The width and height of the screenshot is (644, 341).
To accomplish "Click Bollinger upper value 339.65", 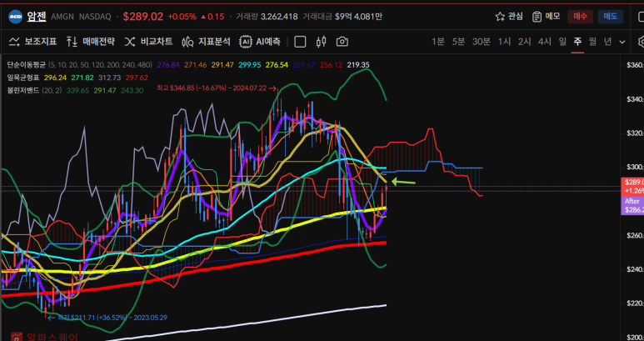I will [77, 90].
